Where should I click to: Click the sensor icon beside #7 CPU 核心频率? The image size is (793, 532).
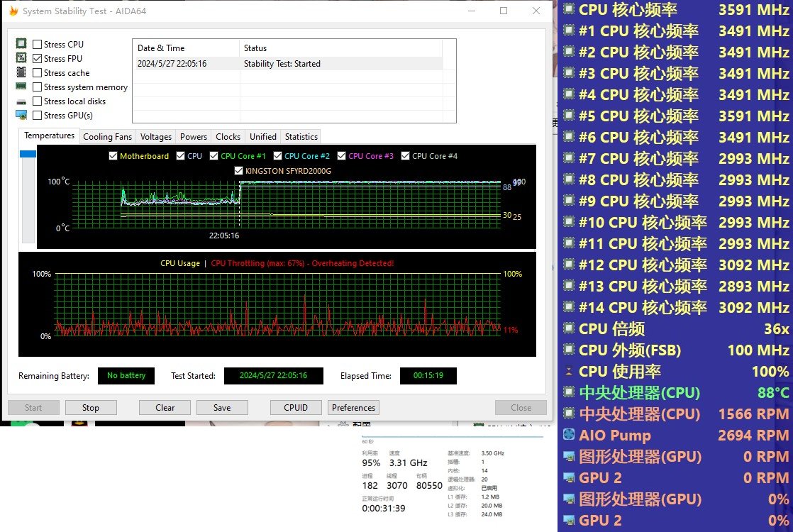(569, 158)
